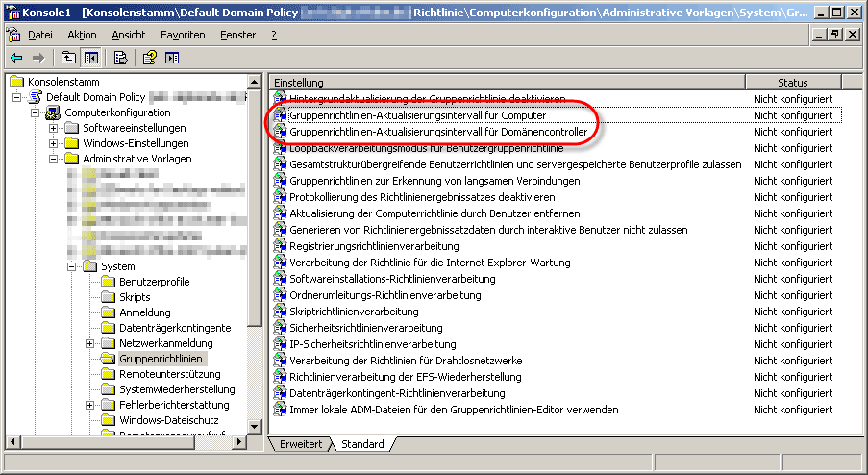This screenshot has width=868, height=475.
Task: Click the back arrow toolbar icon
Action: pyautogui.click(x=16, y=58)
